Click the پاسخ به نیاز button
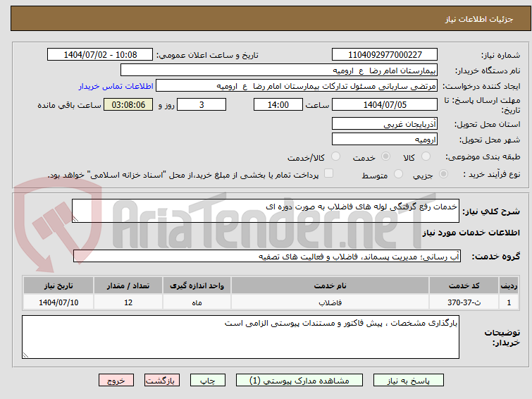532x399 pixels. 409,381
